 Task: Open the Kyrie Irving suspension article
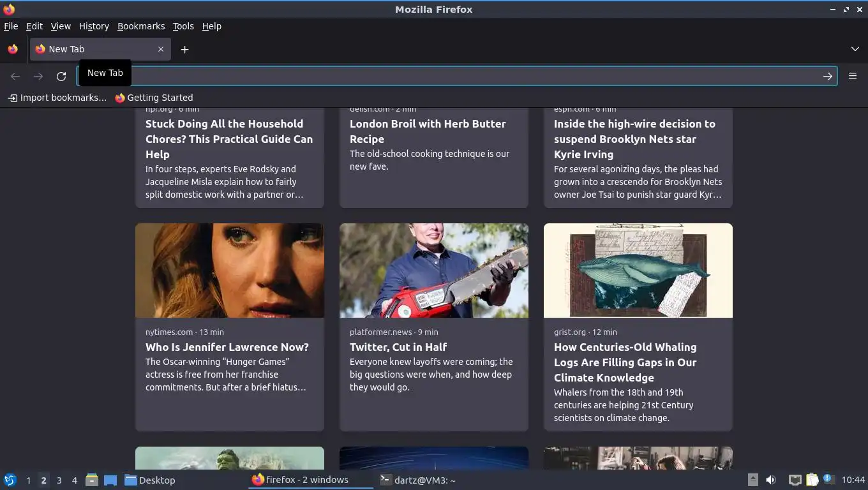634,139
